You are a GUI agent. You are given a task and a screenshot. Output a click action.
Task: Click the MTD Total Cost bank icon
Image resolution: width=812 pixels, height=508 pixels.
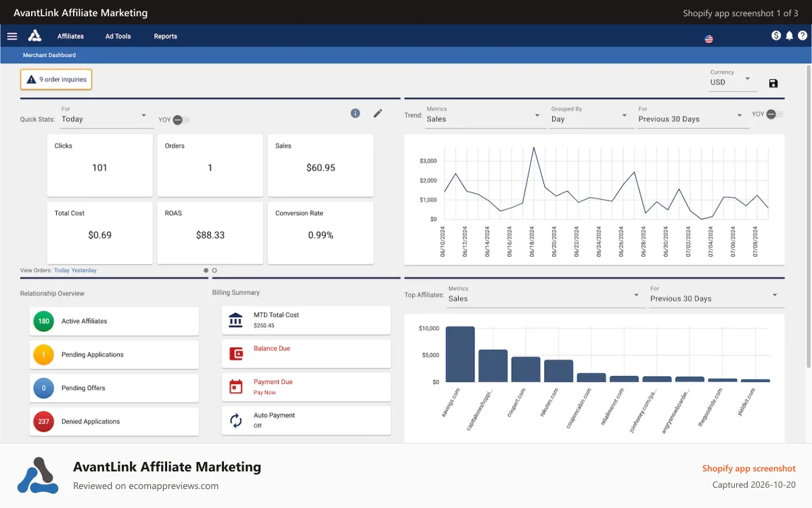click(235, 320)
